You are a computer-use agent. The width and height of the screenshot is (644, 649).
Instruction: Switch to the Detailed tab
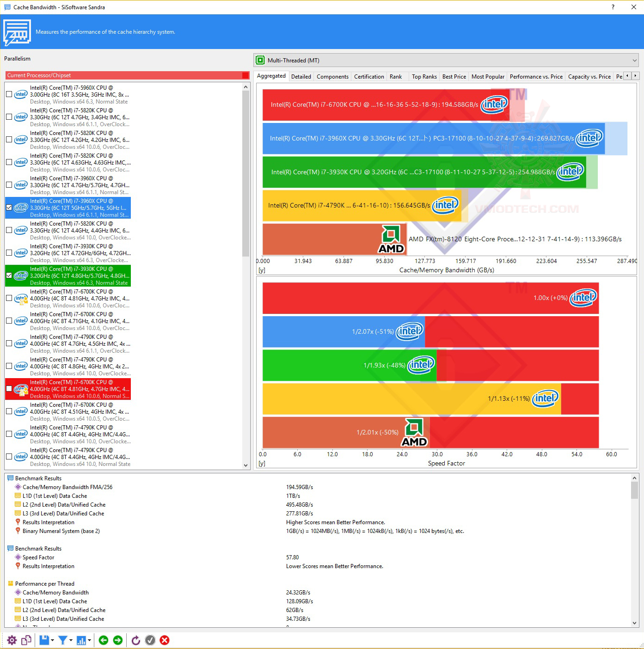[x=301, y=77]
